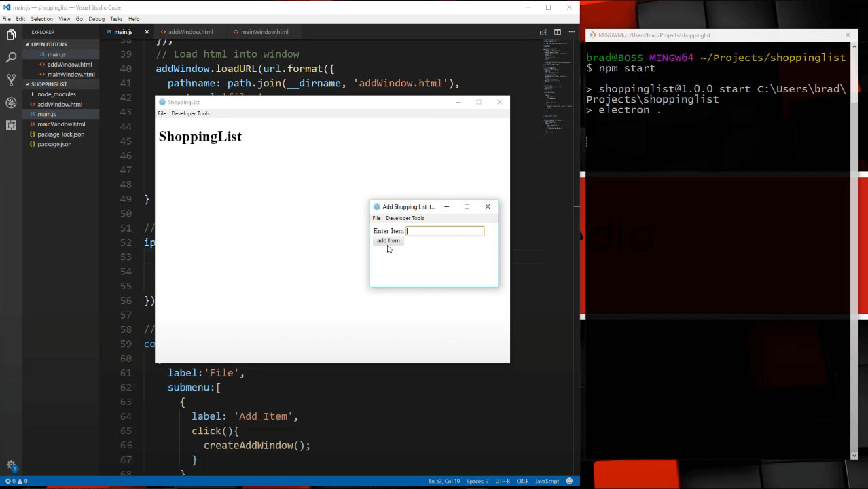Click the Enter Item text field
The height and width of the screenshot is (489, 868).
tap(445, 231)
